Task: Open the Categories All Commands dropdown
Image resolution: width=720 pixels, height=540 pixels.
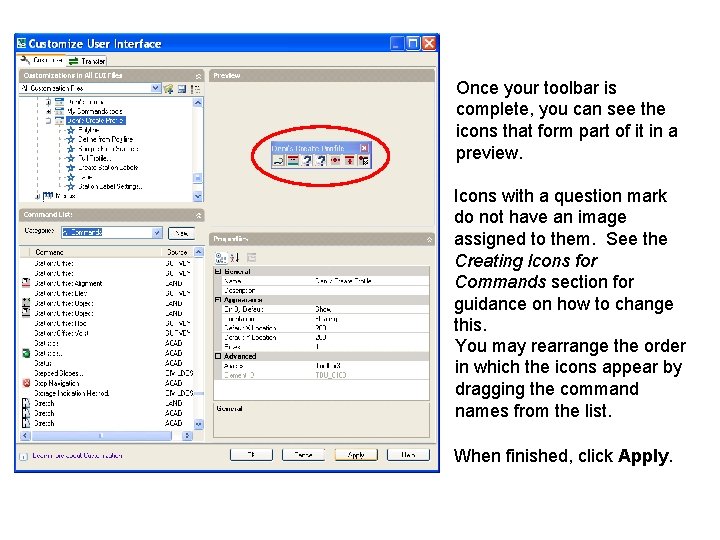Action: click(x=157, y=233)
